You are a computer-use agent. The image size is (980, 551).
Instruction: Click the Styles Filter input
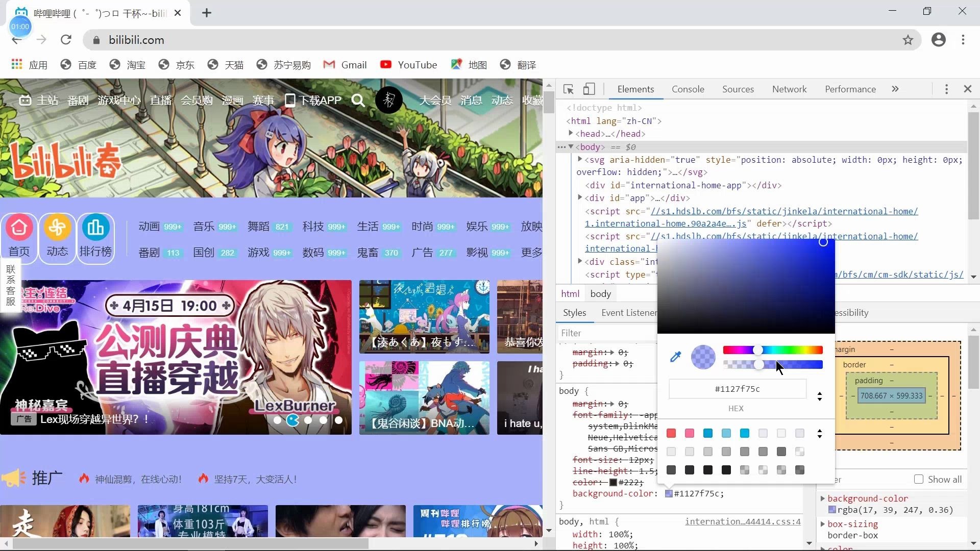(x=607, y=333)
